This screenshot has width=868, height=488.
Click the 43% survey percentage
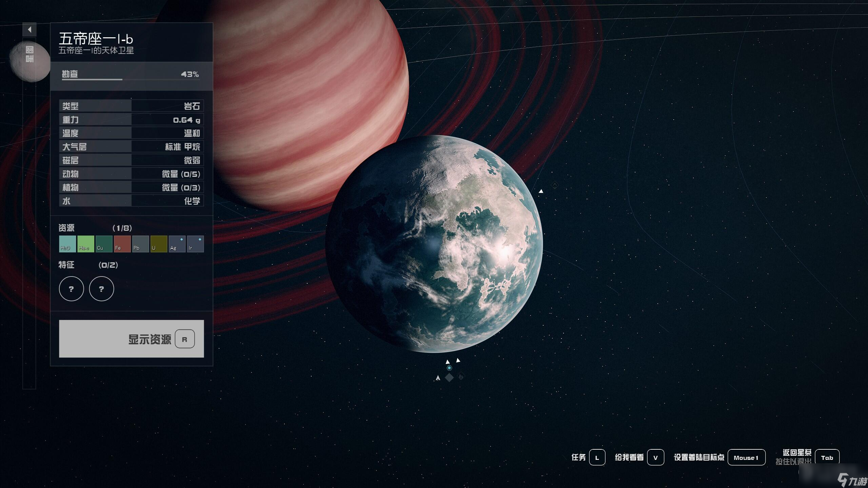tap(190, 74)
